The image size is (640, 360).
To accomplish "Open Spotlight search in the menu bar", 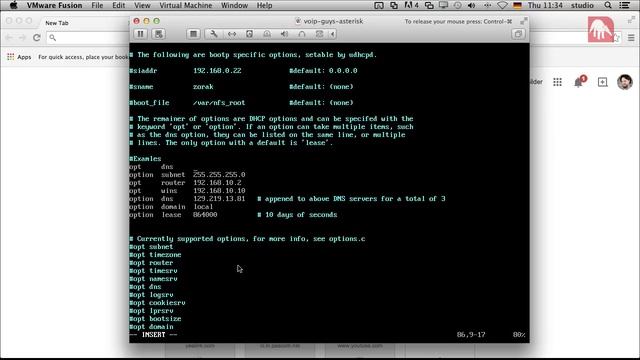I will 608,5.
